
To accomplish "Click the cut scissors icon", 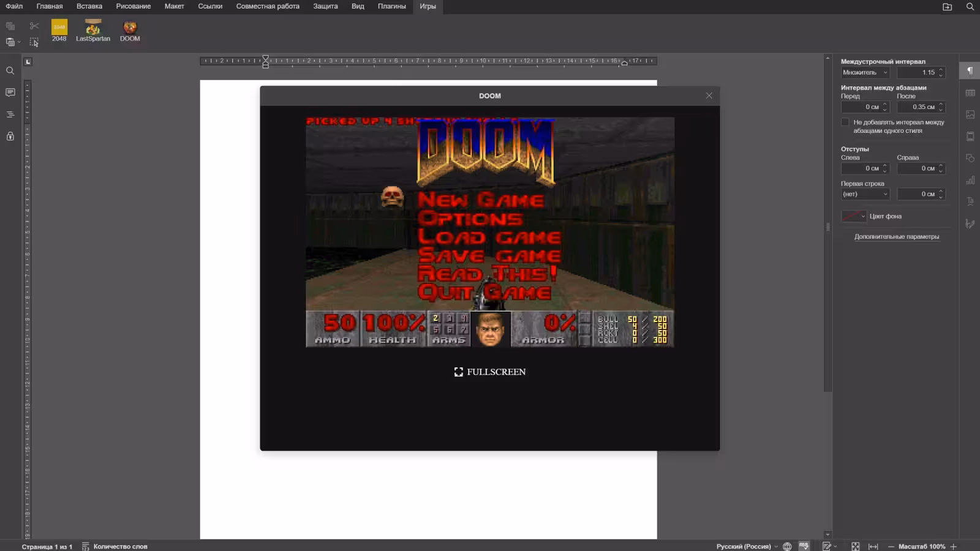I will (x=34, y=26).
